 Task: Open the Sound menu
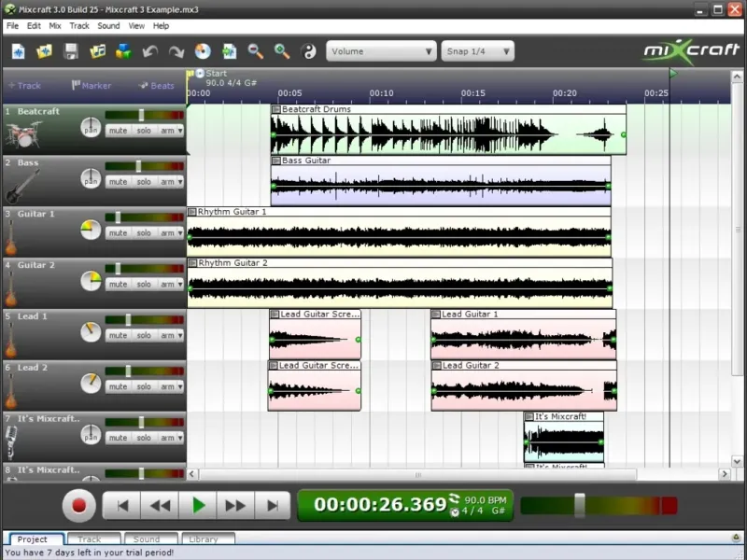[108, 26]
